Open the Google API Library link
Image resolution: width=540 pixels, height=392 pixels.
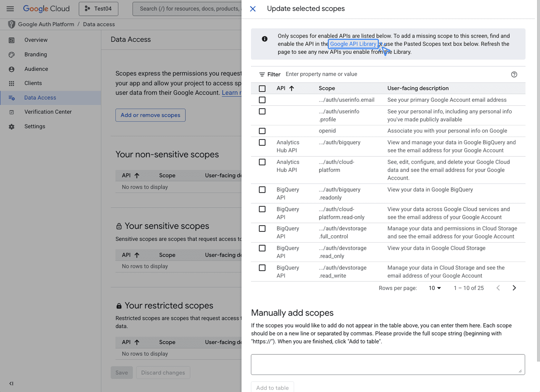353,44
